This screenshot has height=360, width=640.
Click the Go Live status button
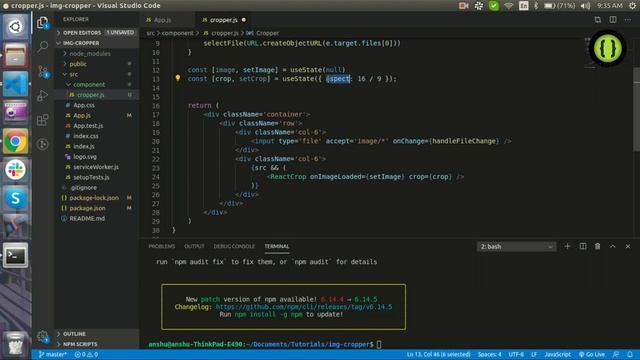(592, 354)
